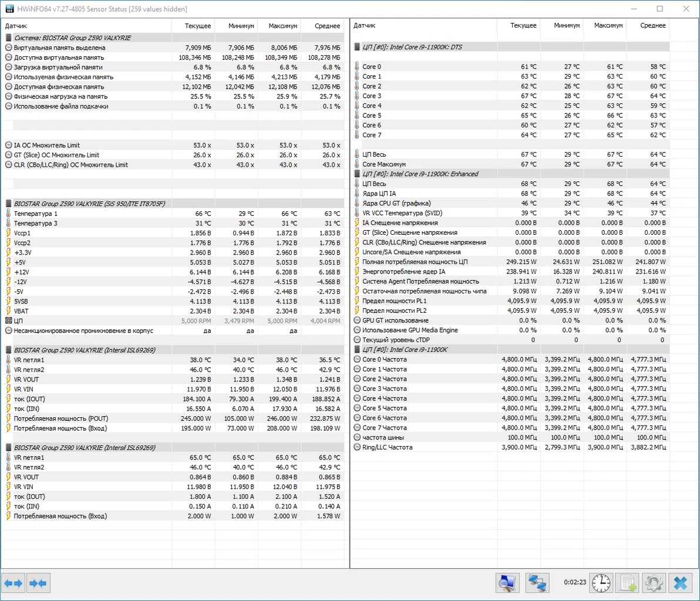Open sensor settings with the gear icon
The image size is (700, 601).
click(654, 583)
